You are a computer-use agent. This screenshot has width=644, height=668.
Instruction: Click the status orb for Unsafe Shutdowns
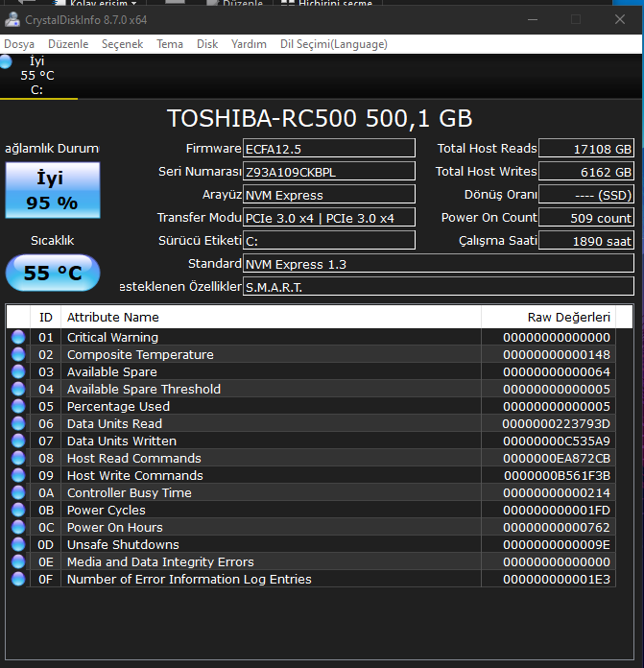coord(18,544)
